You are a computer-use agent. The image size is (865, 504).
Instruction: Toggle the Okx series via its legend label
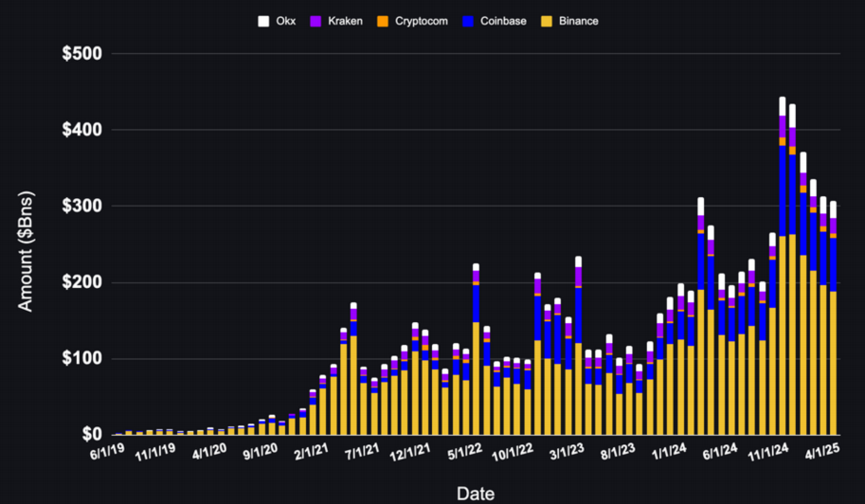pyautogui.click(x=285, y=21)
